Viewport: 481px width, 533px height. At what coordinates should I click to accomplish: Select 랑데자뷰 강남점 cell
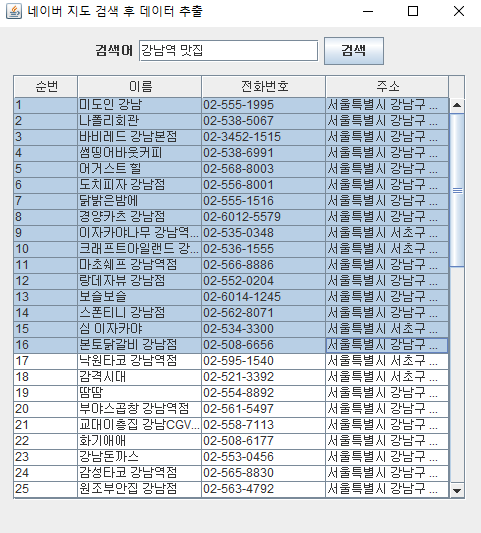click(x=140, y=281)
